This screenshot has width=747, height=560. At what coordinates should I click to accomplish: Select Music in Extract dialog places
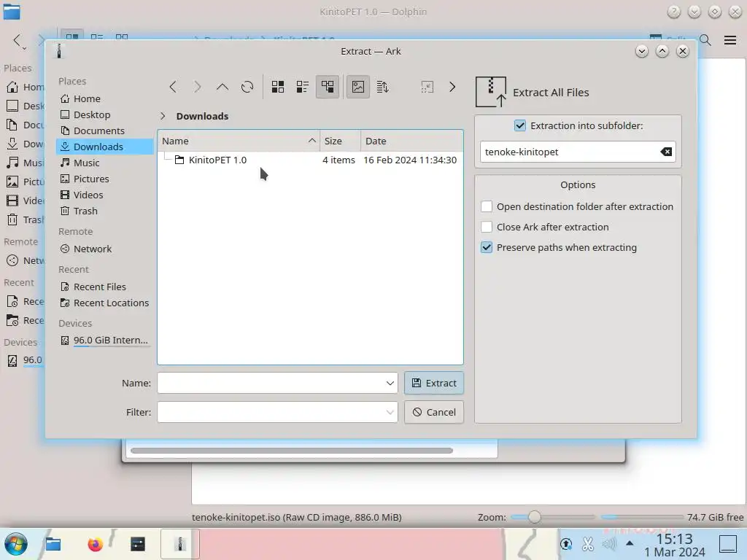pyautogui.click(x=105, y=163)
